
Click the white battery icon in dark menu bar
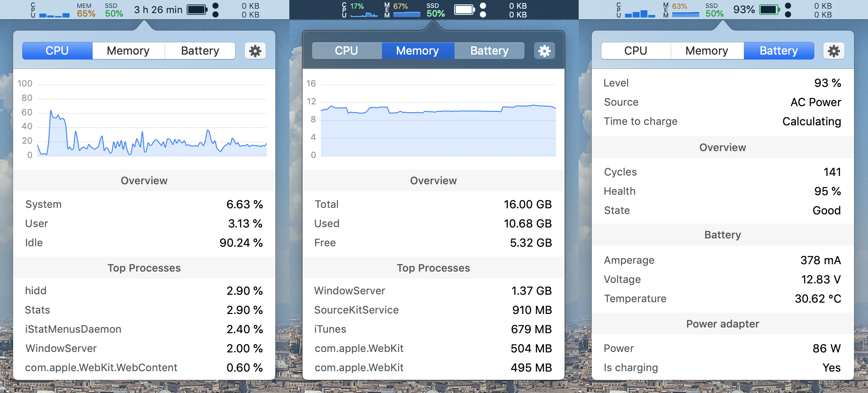(464, 10)
